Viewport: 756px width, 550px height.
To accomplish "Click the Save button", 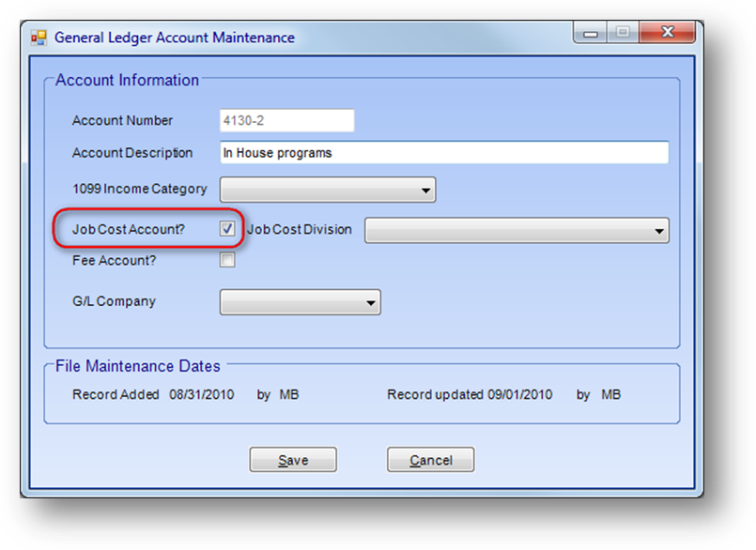I will 293,460.
